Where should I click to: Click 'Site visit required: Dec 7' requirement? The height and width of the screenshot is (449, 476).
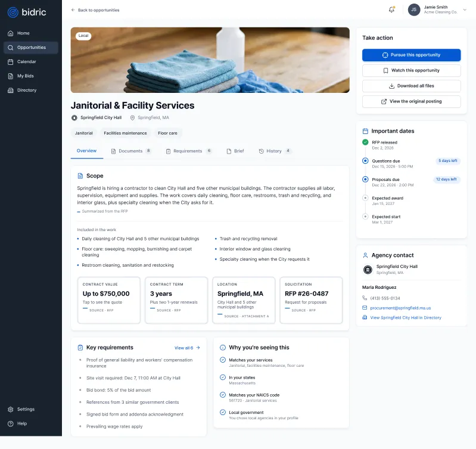(x=133, y=378)
